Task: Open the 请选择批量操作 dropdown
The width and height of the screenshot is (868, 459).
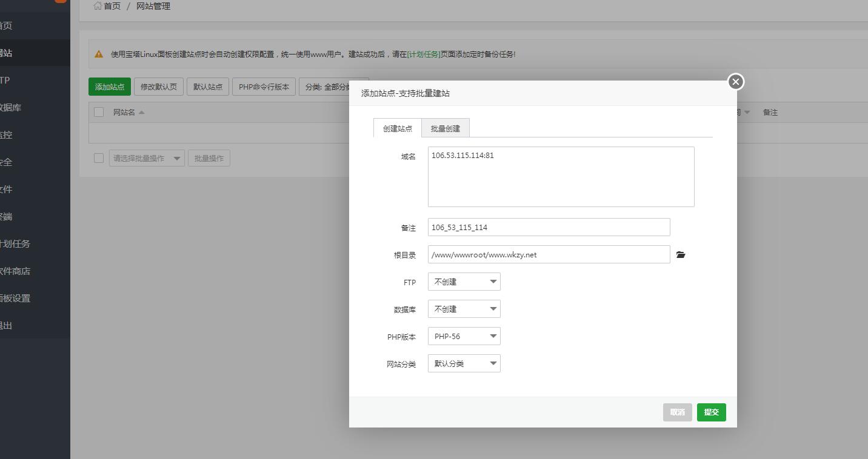Action: pos(147,158)
